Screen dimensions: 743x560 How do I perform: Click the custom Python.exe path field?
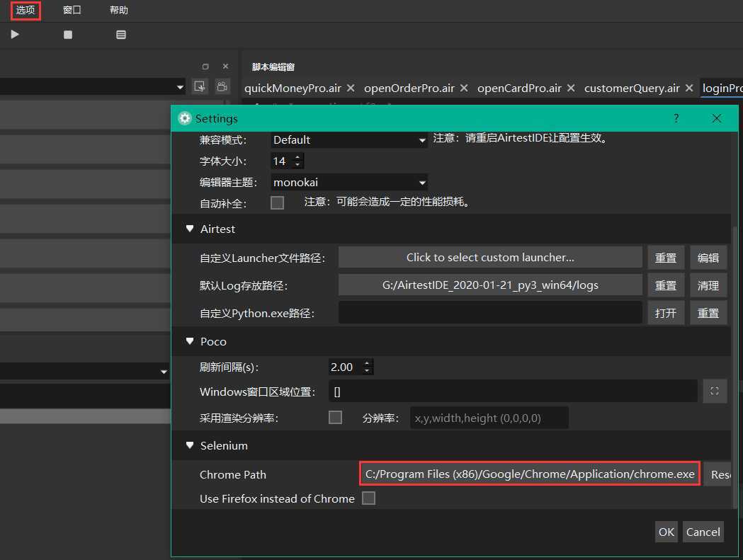tap(490, 313)
